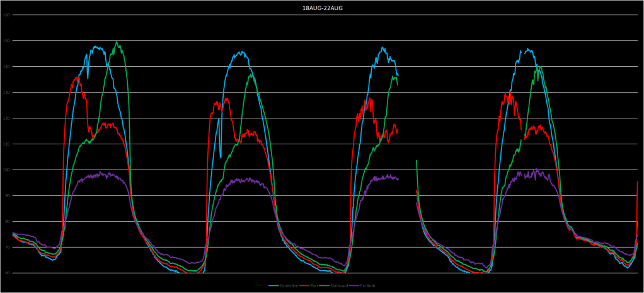Select the Ext Amb legend label
This screenshot has width=644, height=293.
pyautogui.click(x=367, y=285)
